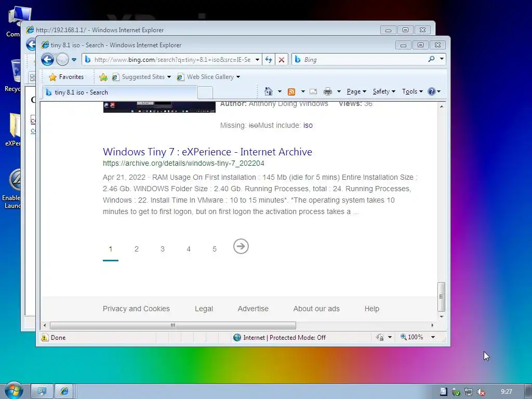Screen dimensions: 532x399
Task: Open the Tools menu
Action: (412, 91)
